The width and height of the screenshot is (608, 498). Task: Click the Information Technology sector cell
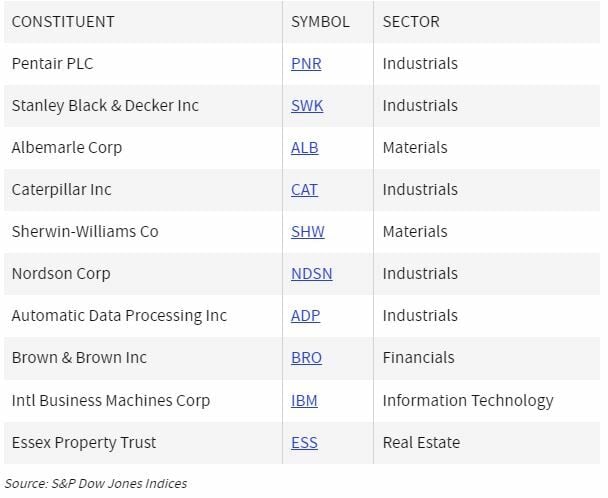467,400
